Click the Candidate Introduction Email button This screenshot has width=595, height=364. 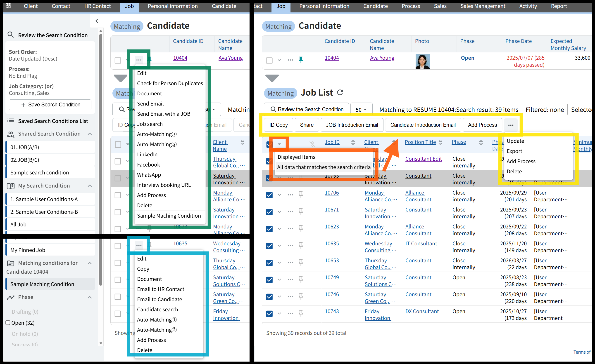pos(423,125)
